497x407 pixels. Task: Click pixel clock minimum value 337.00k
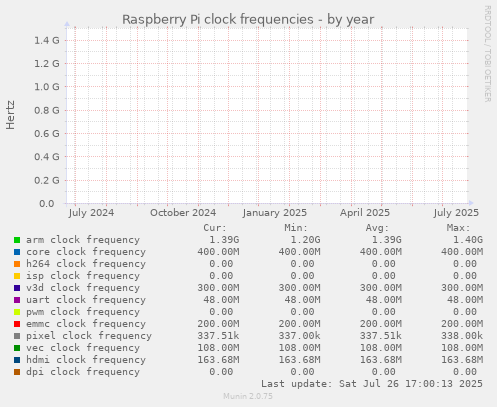(299, 336)
